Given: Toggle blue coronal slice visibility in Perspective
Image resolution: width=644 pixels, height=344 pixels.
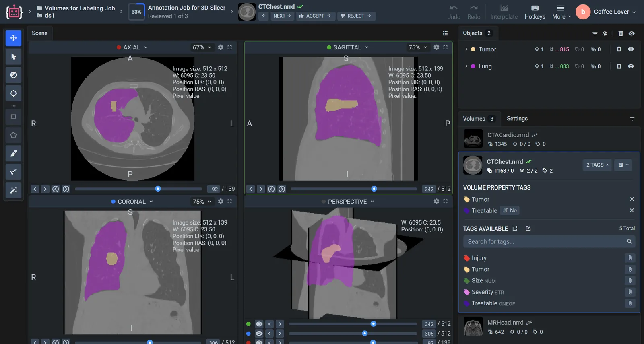Looking at the screenshot, I should tap(259, 334).
